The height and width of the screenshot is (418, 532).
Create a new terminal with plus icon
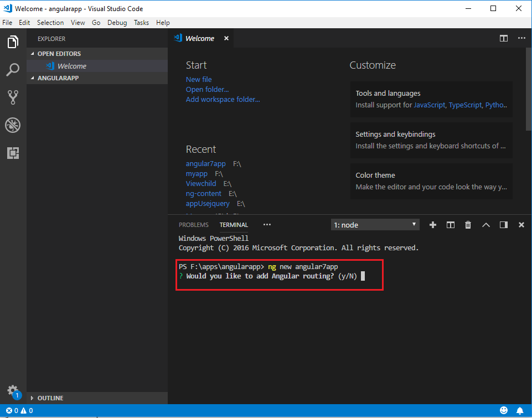(x=432, y=225)
